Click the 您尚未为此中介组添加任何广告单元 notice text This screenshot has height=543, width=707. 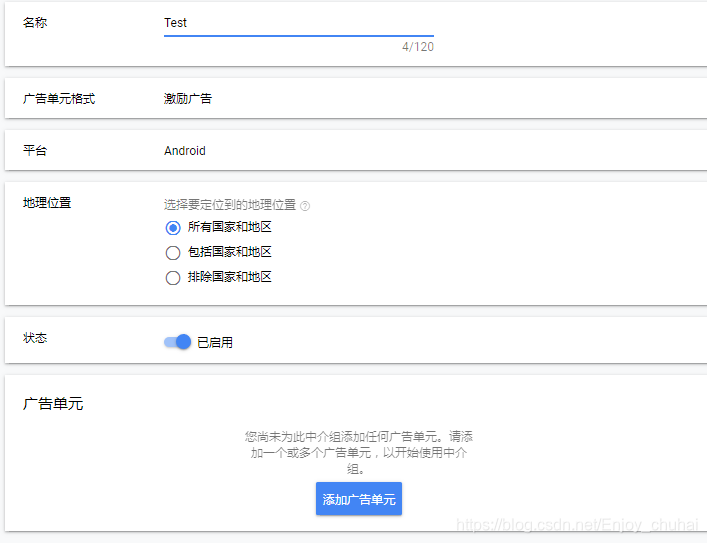tap(359, 452)
